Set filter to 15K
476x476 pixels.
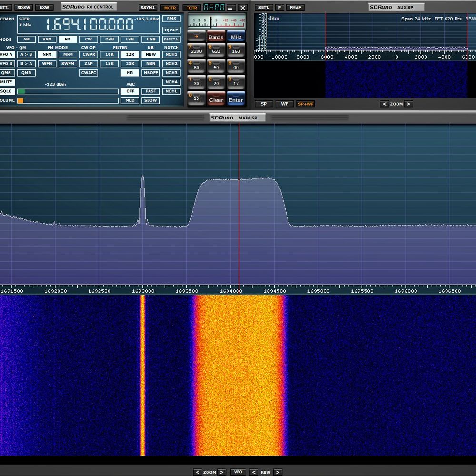109,63
